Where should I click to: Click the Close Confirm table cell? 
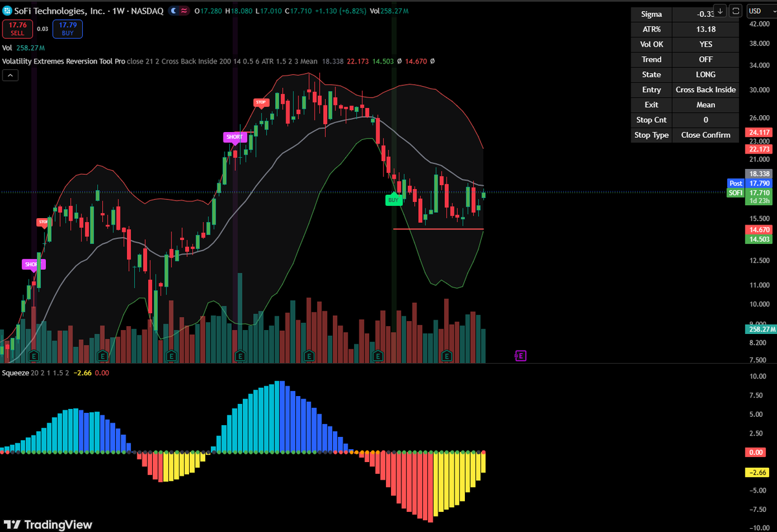(x=706, y=135)
